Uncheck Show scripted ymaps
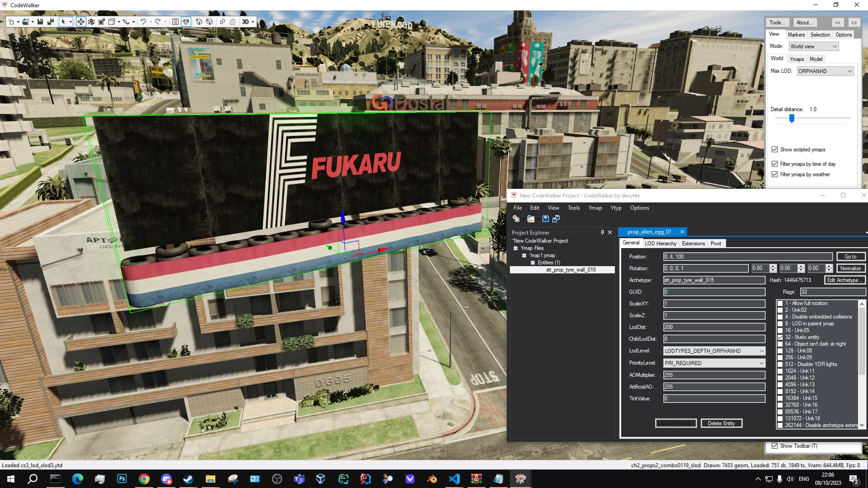Screen dimensions: 868x488 coord(775,150)
